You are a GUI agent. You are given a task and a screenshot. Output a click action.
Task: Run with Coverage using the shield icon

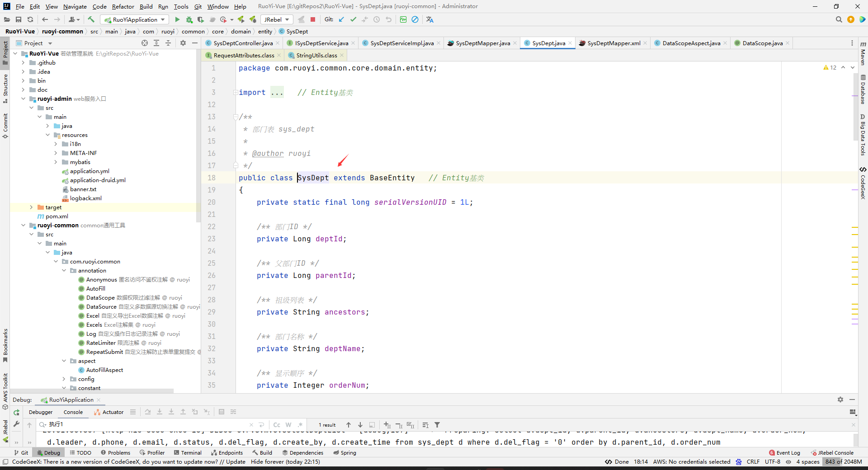(201, 19)
